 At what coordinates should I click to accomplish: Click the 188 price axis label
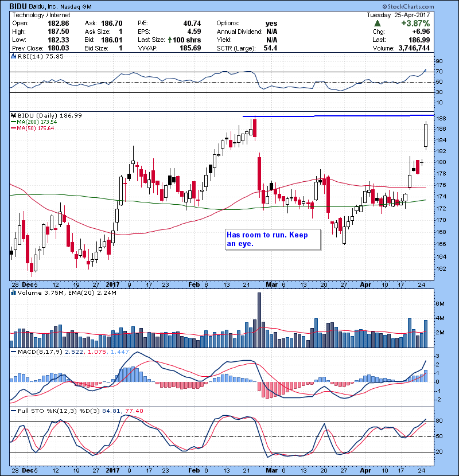tap(441, 118)
